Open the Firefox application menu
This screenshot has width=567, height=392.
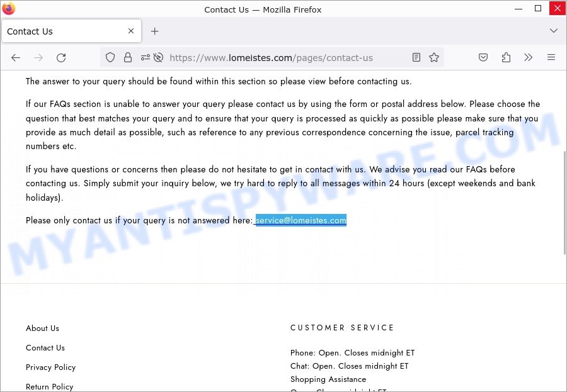pyautogui.click(x=551, y=57)
